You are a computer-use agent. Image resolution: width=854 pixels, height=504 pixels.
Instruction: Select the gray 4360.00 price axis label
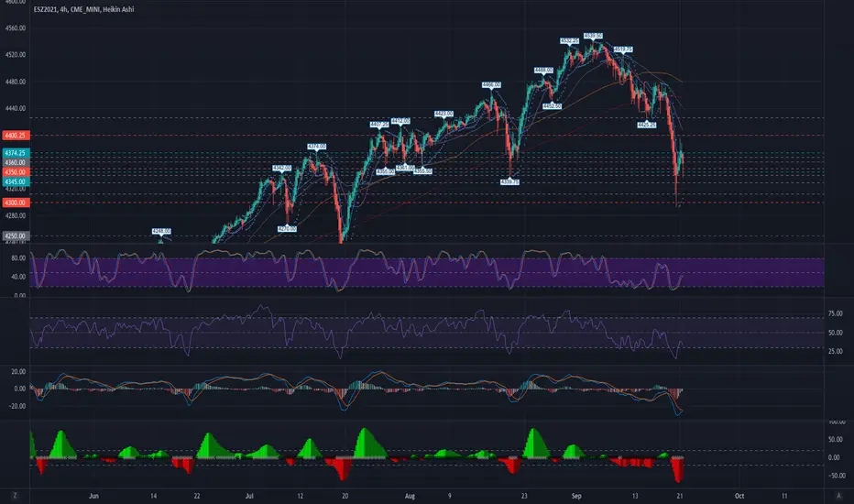pos(16,162)
